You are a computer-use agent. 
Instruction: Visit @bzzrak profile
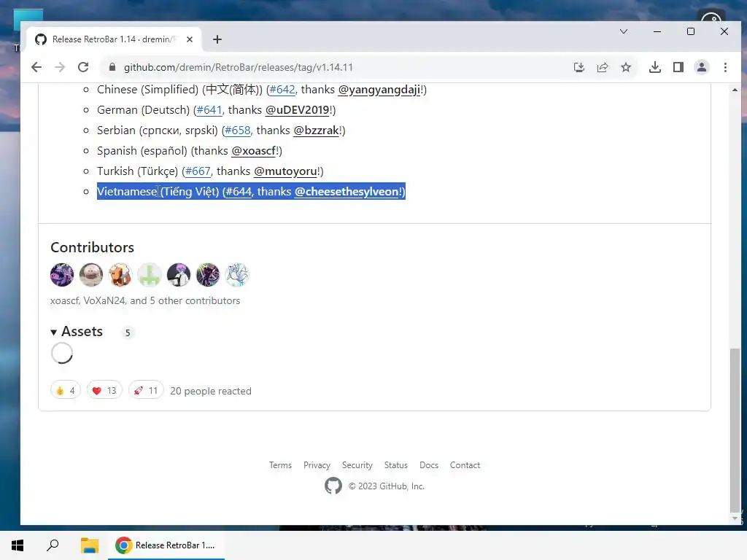point(317,131)
